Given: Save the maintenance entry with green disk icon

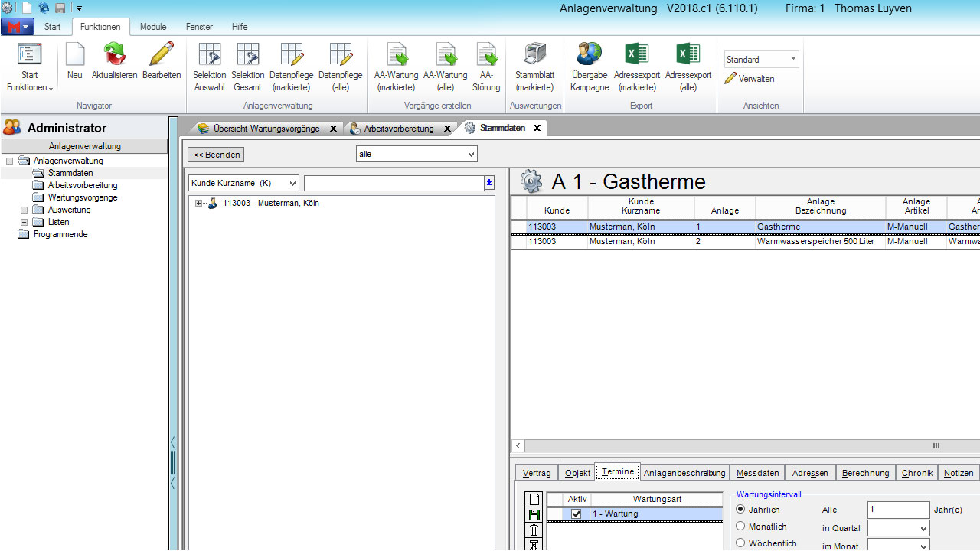Looking at the screenshot, I should pos(534,515).
